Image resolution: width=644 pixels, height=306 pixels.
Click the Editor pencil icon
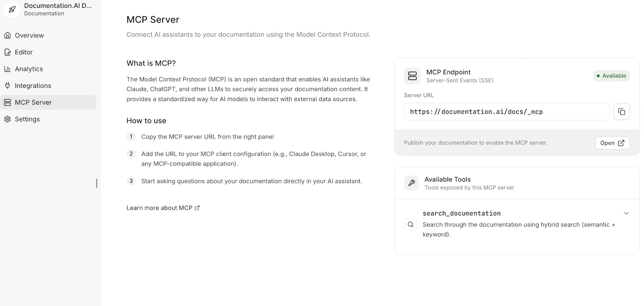(x=7, y=52)
